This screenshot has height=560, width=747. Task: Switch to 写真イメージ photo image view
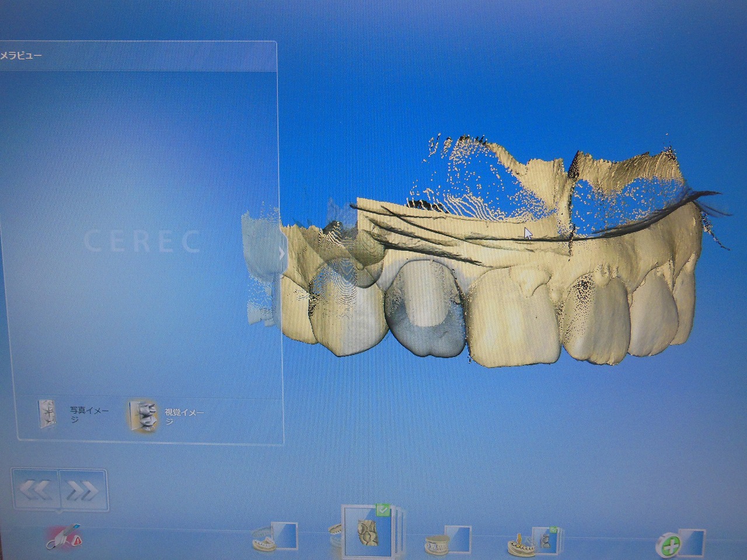74,415
